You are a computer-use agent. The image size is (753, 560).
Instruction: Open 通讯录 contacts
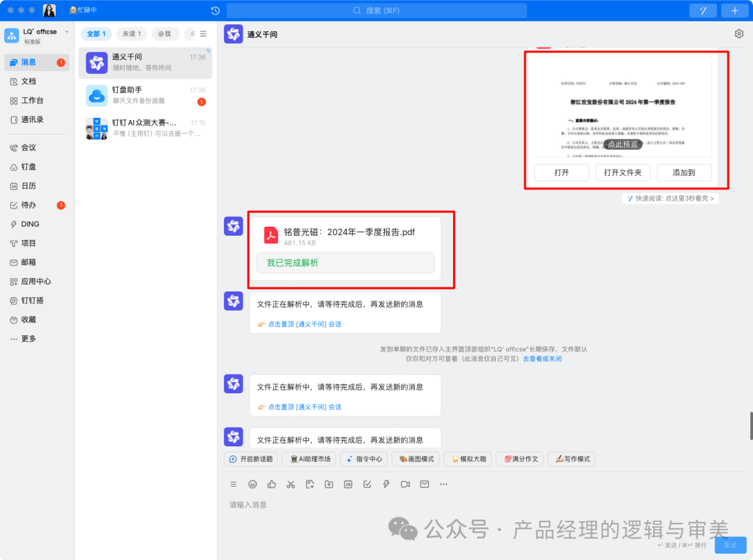[26, 119]
